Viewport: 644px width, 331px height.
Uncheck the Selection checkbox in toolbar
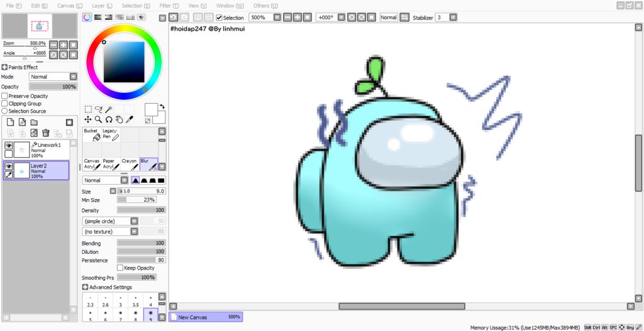coord(219,18)
